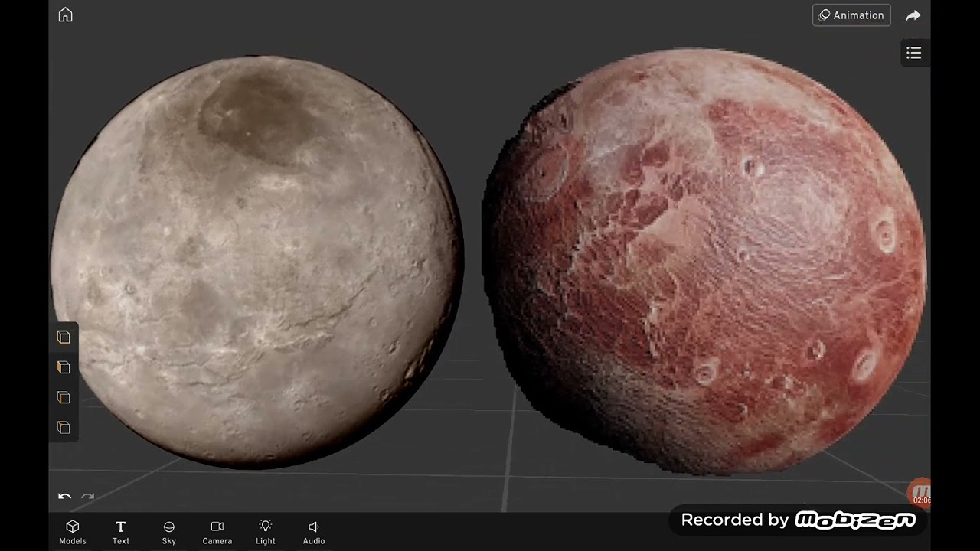Open the Light settings
The image size is (980, 551).
[x=266, y=532]
